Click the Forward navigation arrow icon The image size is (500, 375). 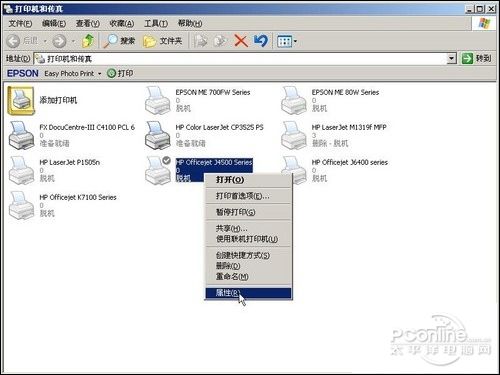point(59,41)
